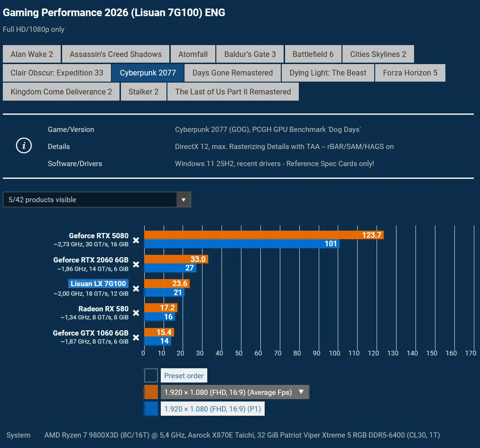Click the Geforce RTX 2060 6GB label
This screenshot has width=480, height=448.
tap(91, 260)
